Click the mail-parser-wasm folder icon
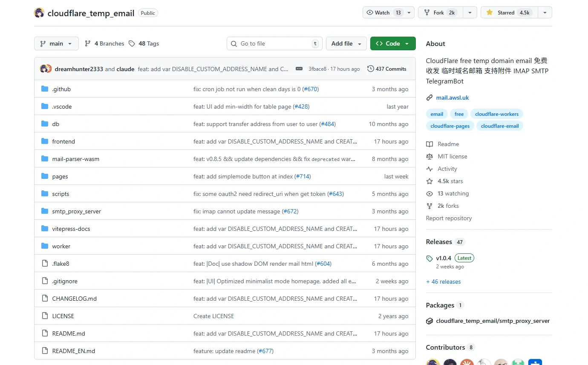The width and height of the screenshot is (588, 365). pos(45,159)
